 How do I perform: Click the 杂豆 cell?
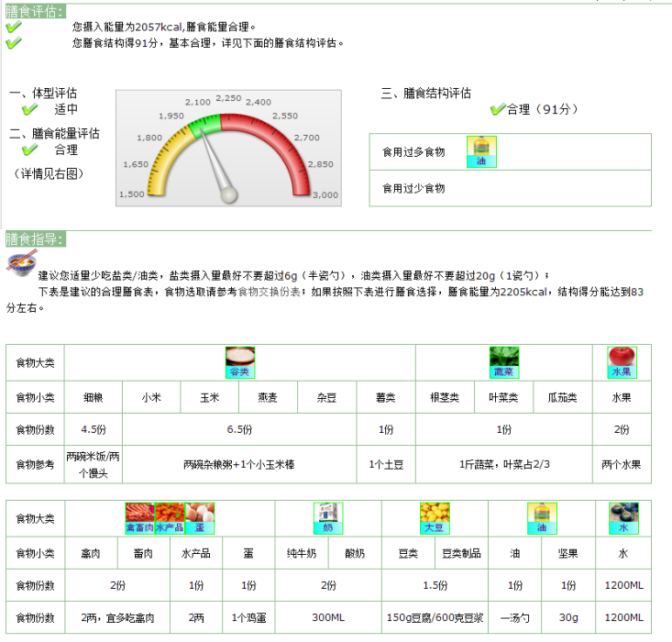pos(327,397)
